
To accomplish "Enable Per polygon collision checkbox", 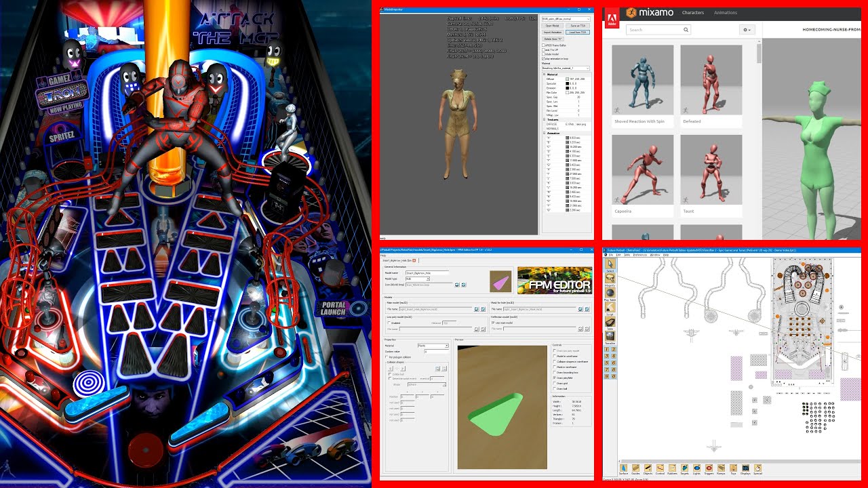I will click(387, 357).
